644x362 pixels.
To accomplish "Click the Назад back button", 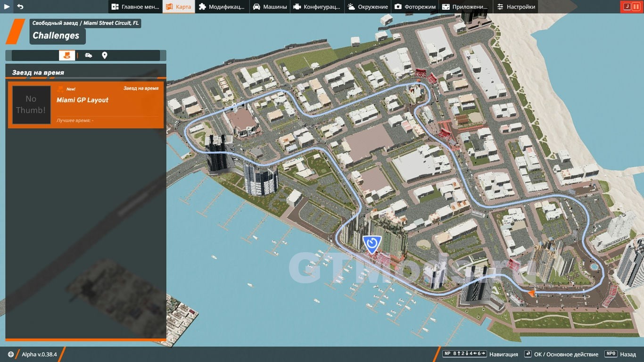I will tap(621, 354).
